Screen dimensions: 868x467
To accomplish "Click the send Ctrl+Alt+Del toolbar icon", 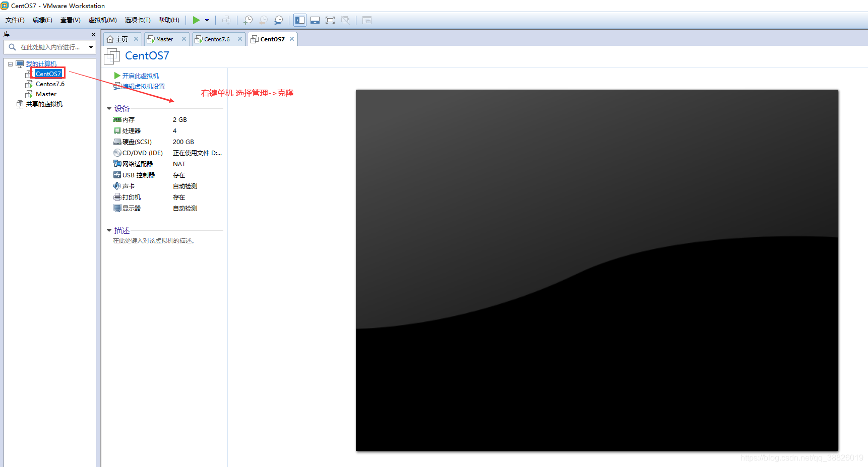I will 226,20.
